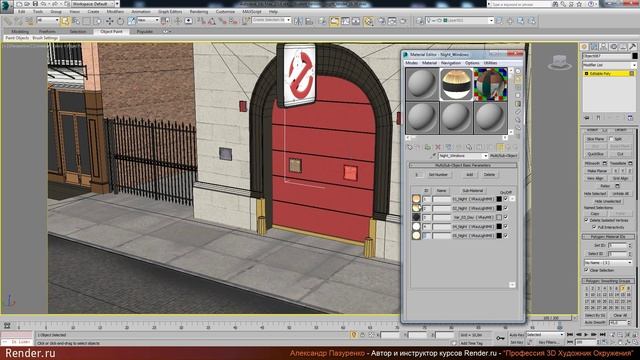Click the Set Number button
This screenshot has width=640, height=360.
click(438, 175)
